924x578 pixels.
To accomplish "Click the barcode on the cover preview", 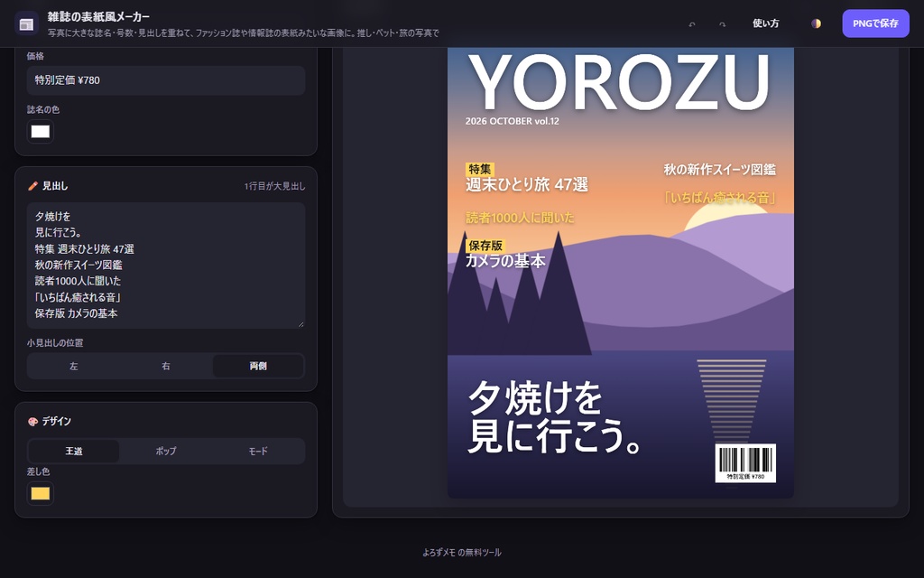I will pyautogui.click(x=745, y=463).
